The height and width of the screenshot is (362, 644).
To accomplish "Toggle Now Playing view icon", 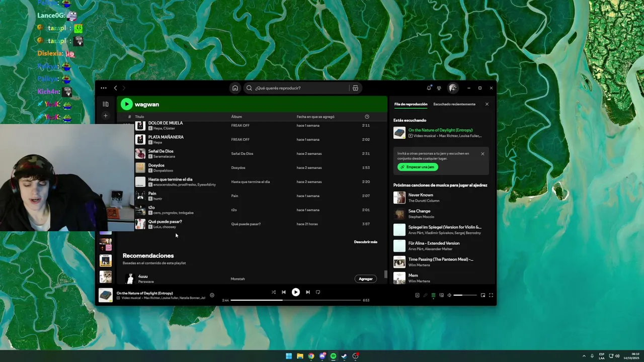I will [x=417, y=295].
